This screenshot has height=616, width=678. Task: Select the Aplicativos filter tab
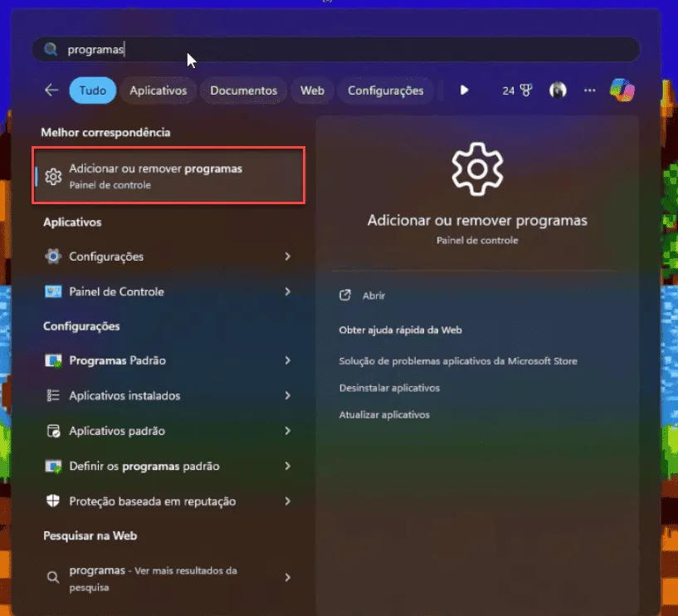(159, 90)
